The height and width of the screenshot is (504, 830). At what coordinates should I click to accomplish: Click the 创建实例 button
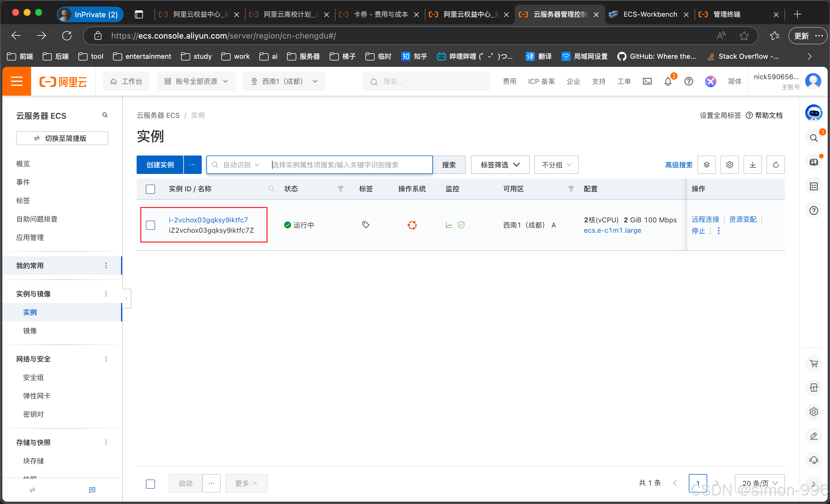pos(160,165)
